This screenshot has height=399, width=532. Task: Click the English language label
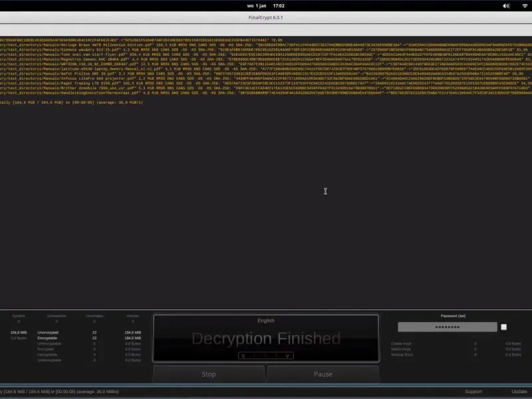(265, 321)
